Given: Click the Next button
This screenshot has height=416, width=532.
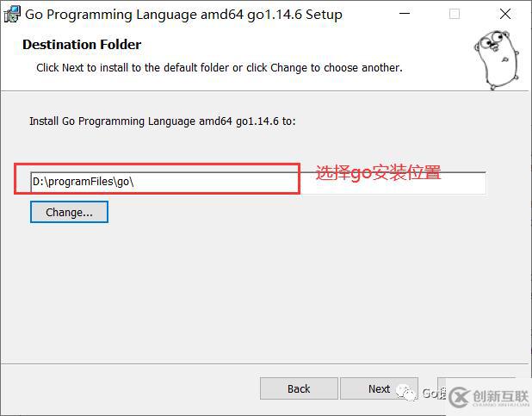Looking at the screenshot, I should click(x=379, y=388).
